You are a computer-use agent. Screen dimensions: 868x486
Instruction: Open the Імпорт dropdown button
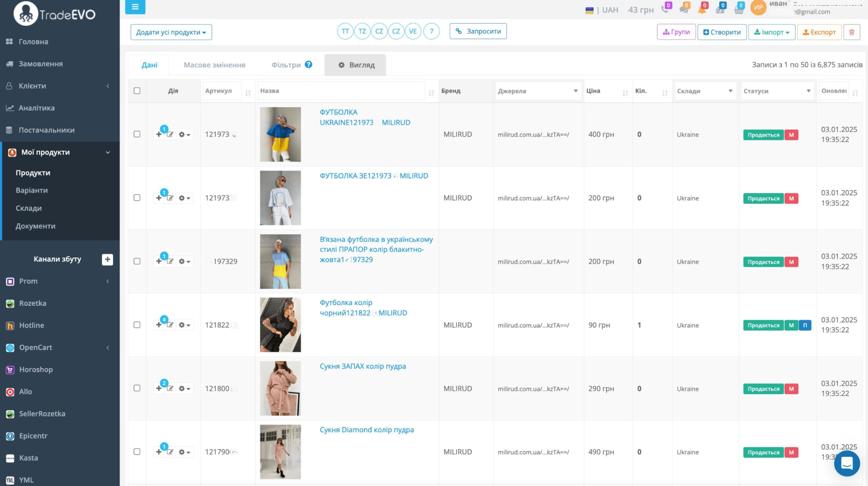point(771,32)
